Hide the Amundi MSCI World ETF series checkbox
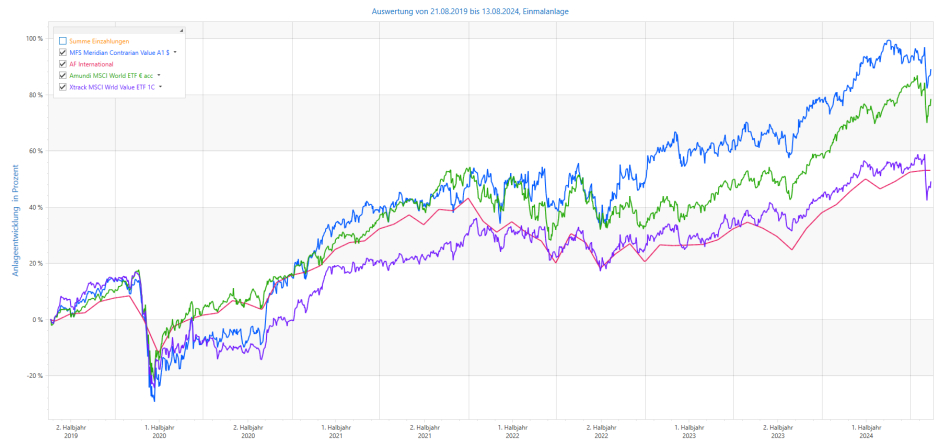 click(63, 75)
